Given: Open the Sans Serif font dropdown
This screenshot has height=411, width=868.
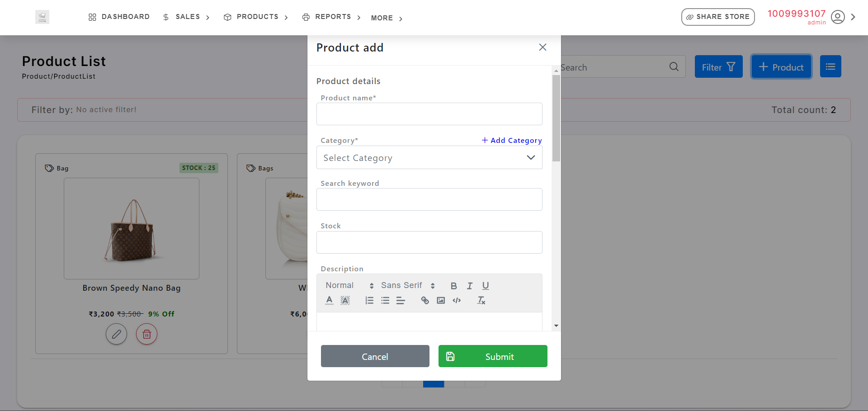Looking at the screenshot, I should click(x=407, y=286).
